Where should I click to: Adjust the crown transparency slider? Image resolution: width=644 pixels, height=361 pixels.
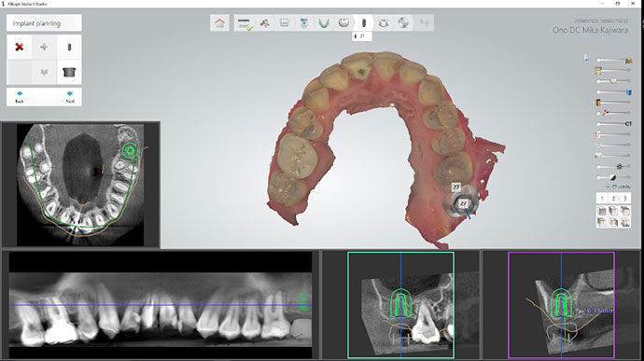point(613,81)
